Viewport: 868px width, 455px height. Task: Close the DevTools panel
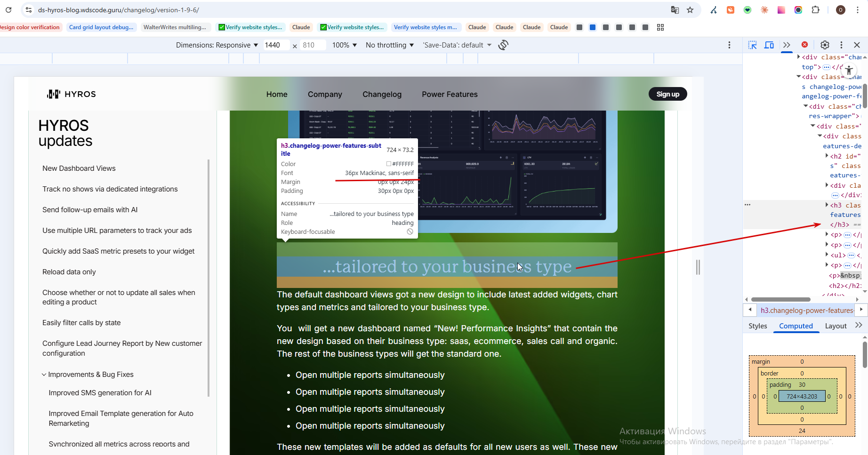[857, 45]
